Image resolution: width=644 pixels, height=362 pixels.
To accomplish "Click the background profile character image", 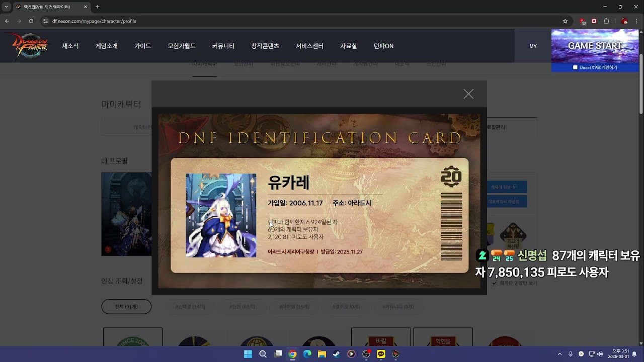I will click(x=126, y=214).
